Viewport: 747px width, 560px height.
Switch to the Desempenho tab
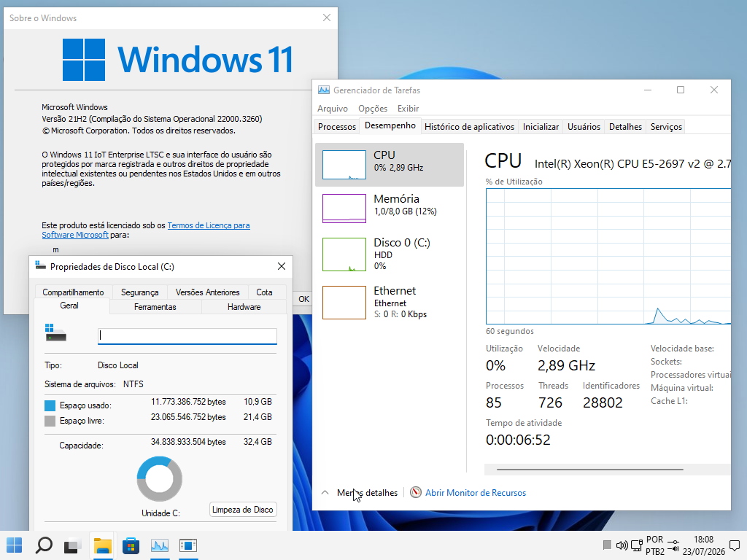coord(390,125)
